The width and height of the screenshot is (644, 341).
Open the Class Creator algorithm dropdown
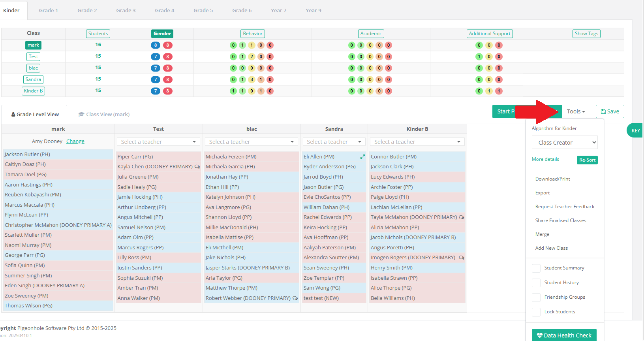[x=565, y=143]
